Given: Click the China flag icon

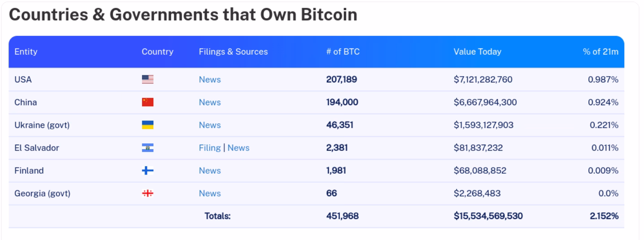Looking at the screenshot, I should tap(148, 102).
